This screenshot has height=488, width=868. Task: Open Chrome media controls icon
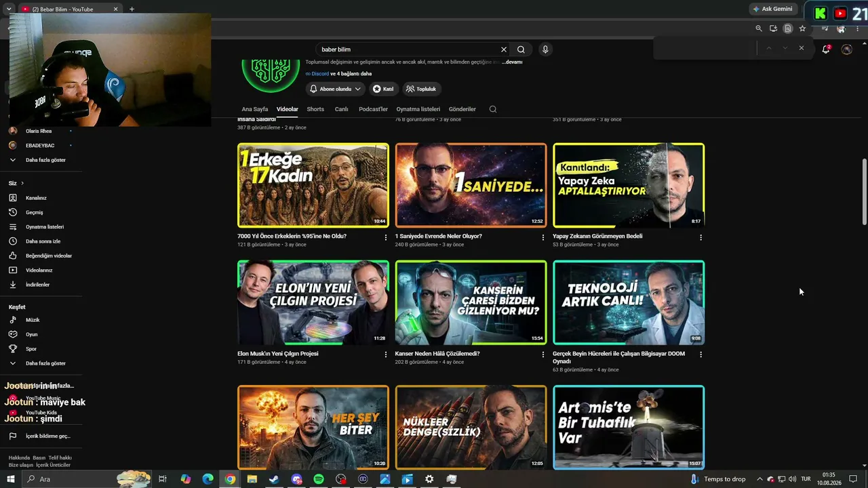tap(825, 28)
